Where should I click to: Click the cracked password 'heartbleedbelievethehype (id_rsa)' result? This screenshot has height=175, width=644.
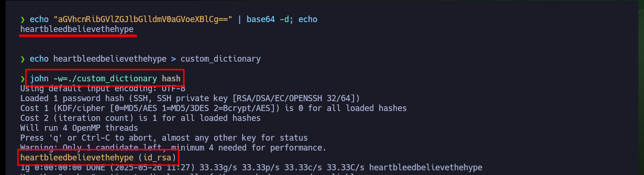click(x=98, y=157)
